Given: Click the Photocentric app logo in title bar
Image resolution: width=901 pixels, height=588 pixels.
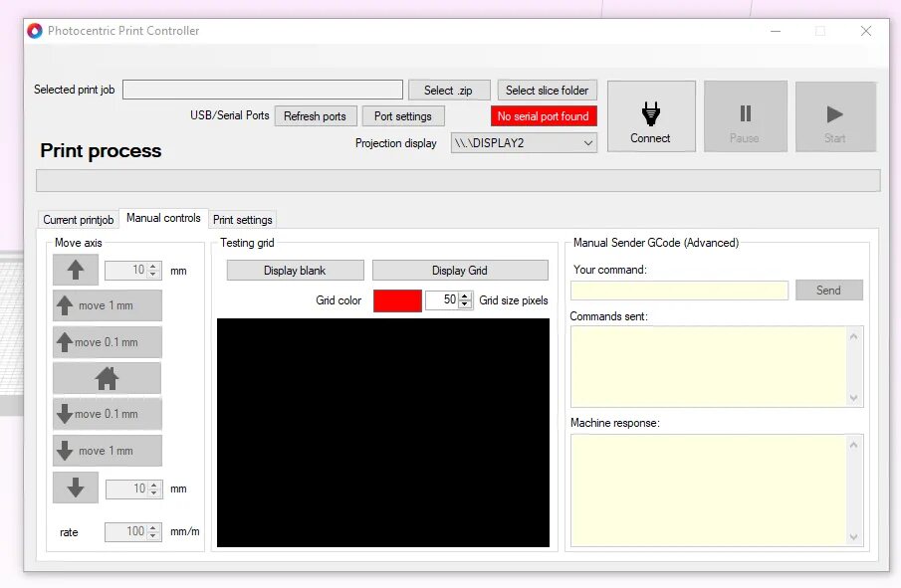Looking at the screenshot, I should pos(35,31).
